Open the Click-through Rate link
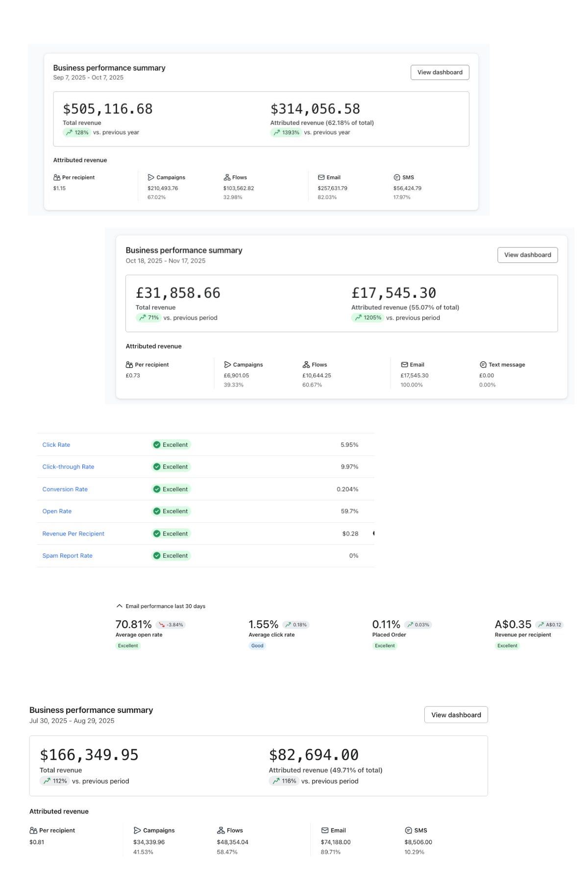The width and height of the screenshot is (588, 882). pos(68,467)
